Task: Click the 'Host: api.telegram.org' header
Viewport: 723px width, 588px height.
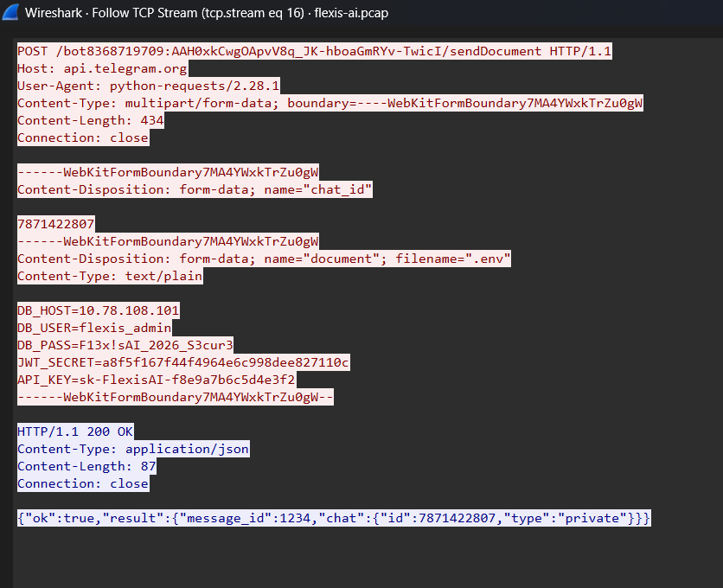Action: point(102,68)
